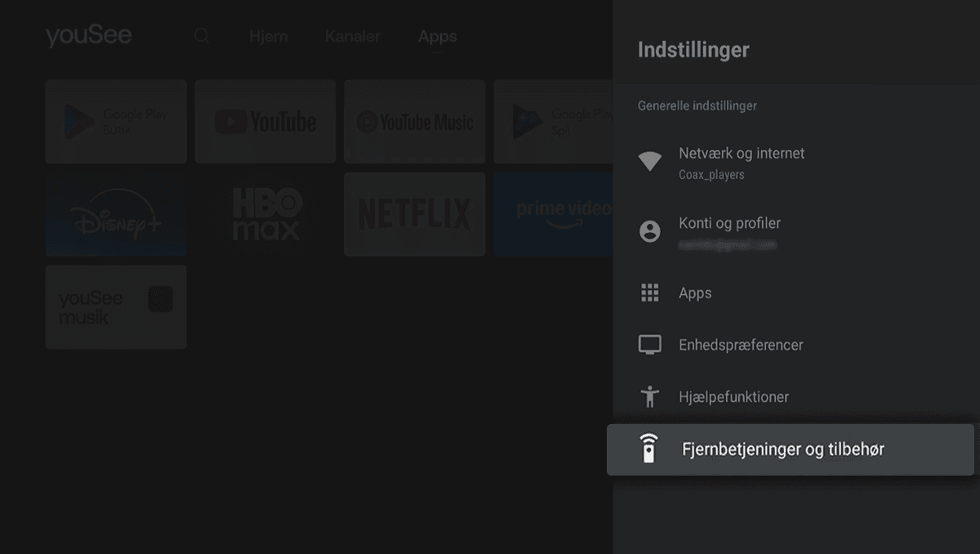Click the accessibility person icon
Image resolution: width=980 pixels, height=554 pixels.
649,397
